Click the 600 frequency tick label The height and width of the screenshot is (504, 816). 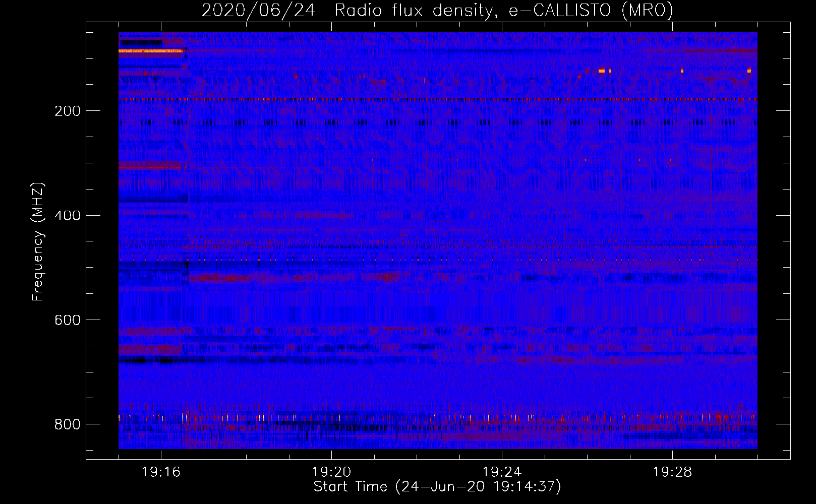point(68,320)
